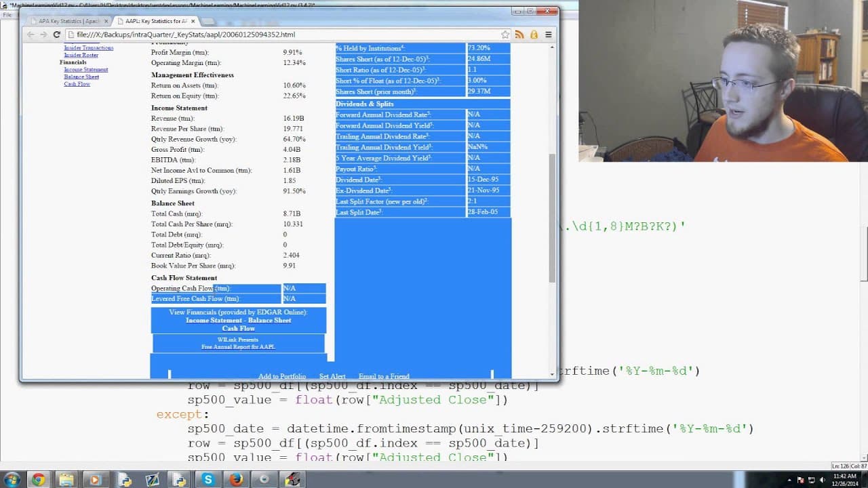Open the Insider Transactions link
Viewport: 868px width, 488px height.
(x=88, y=48)
